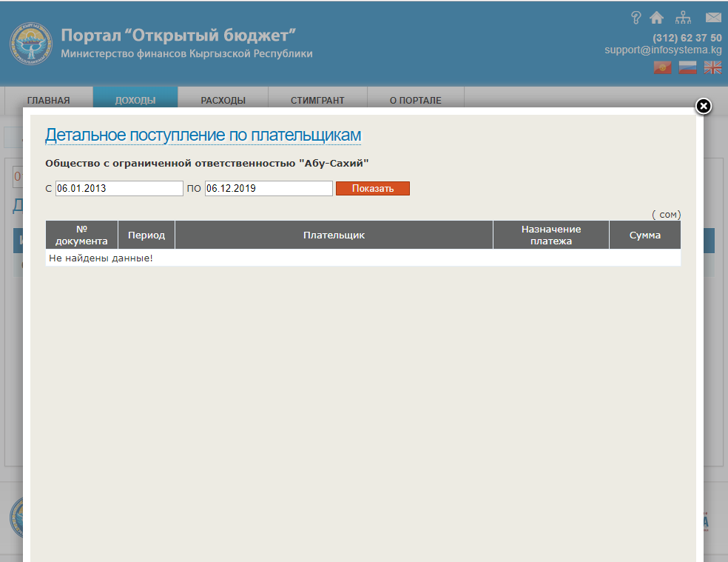The height and width of the screenshot is (562, 728).
Task: Click the start date field 06.01.2013
Action: click(x=119, y=189)
